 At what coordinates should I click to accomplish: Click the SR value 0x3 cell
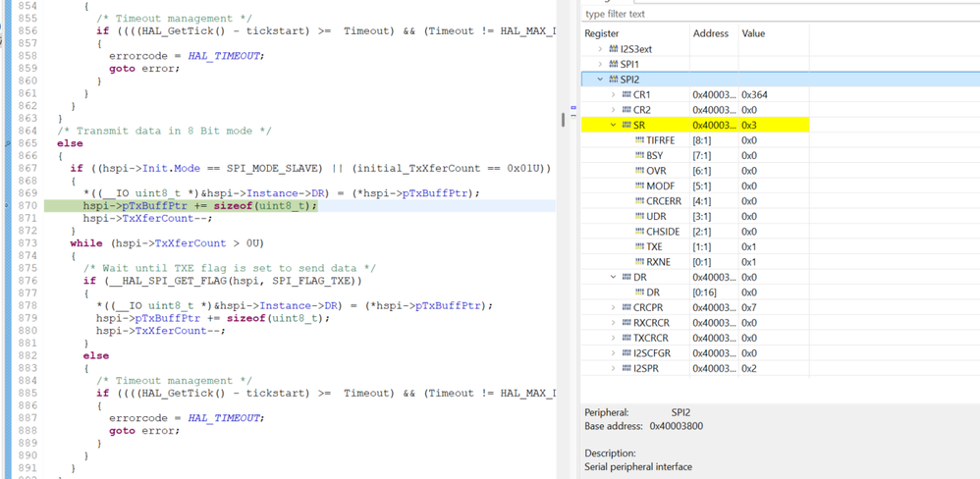click(x=773, y=125)
